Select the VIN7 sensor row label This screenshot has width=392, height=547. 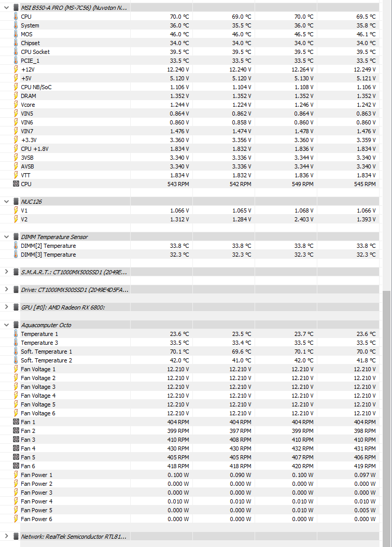tap(27, 131)
